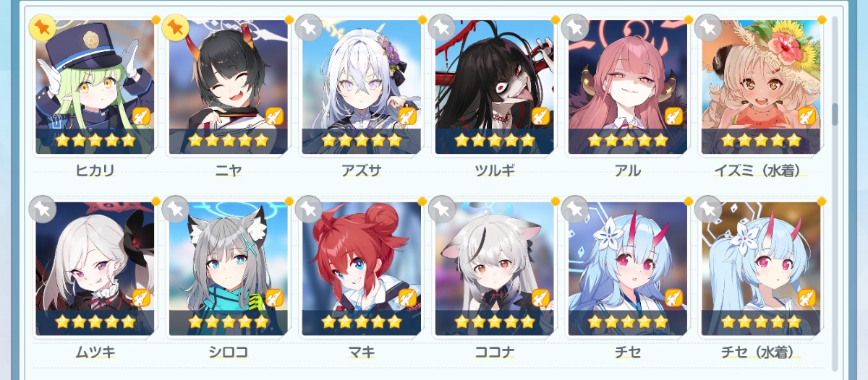Unpin the ニヤ character card
Screen dimensions: 868x380
pos(176,27)
